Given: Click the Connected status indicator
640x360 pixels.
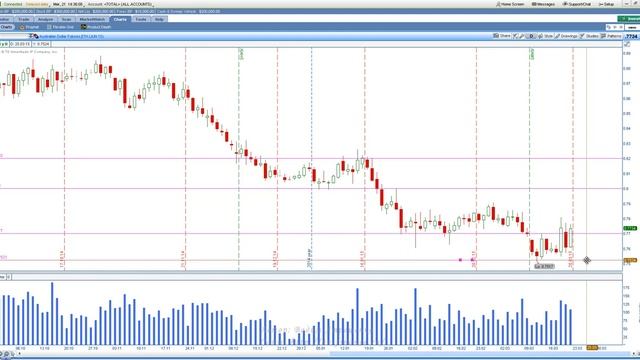Looking at the screenshot, I should pyautogui.click(x=12, y=4).
